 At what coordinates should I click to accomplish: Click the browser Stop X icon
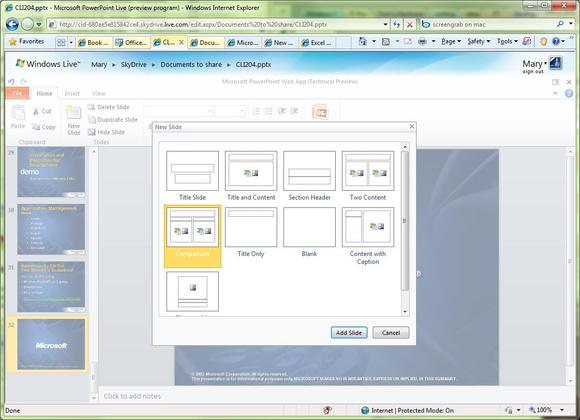tap(409, 24)
